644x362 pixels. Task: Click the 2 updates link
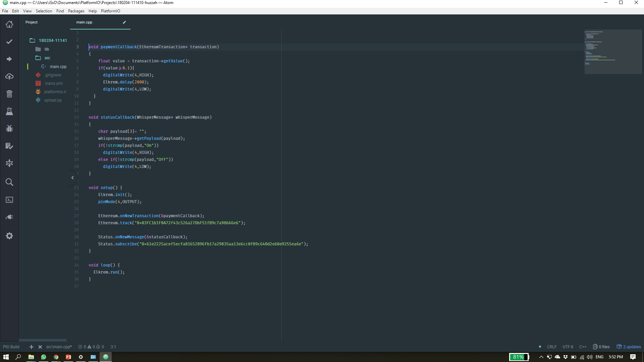coord(632,347)
